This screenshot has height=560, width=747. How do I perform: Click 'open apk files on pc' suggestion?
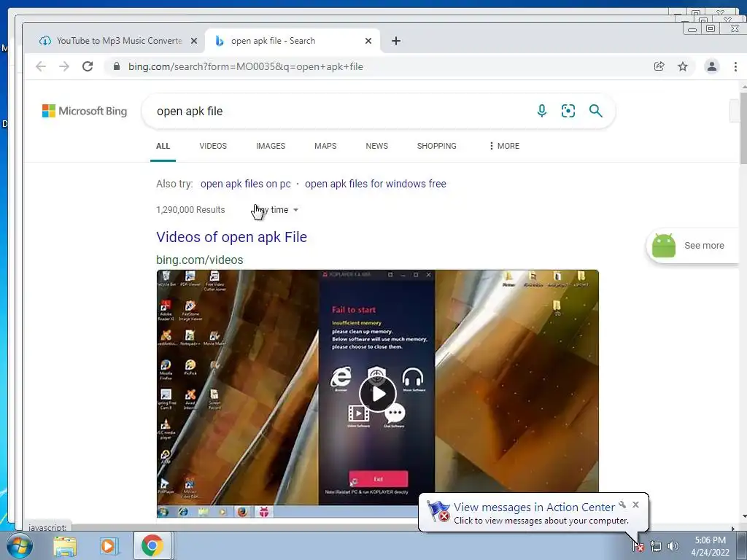pos(245,184)
